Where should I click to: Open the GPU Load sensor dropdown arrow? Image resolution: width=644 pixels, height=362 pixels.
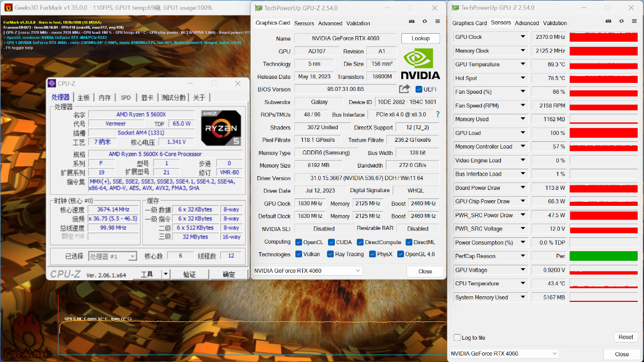(x=523, y=133)
